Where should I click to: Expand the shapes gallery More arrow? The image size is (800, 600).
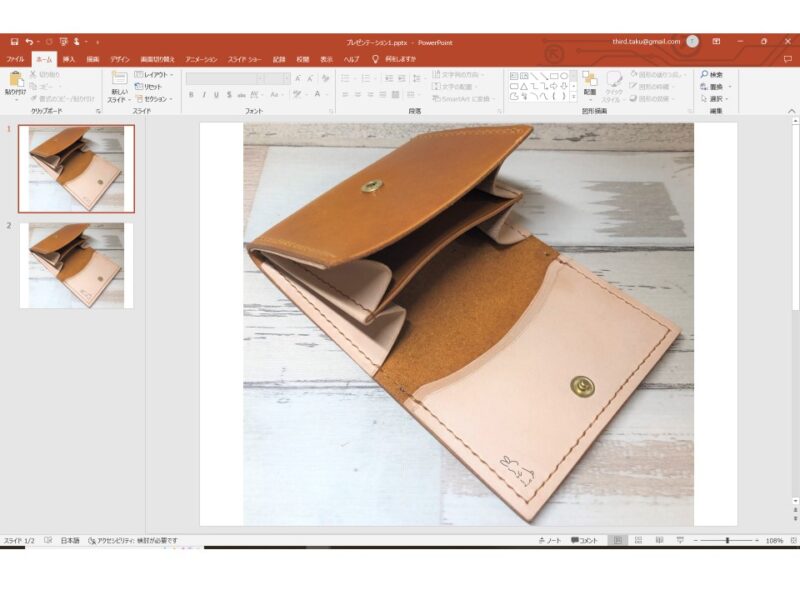point(573,96)
